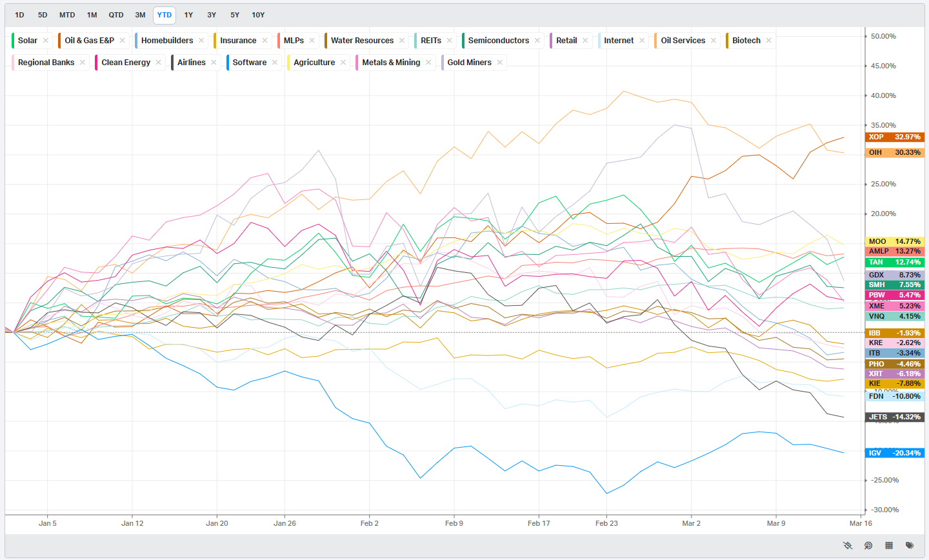
Task: Toggle the crosshair-off icon in bottom bar
Action: click(848, 545)
